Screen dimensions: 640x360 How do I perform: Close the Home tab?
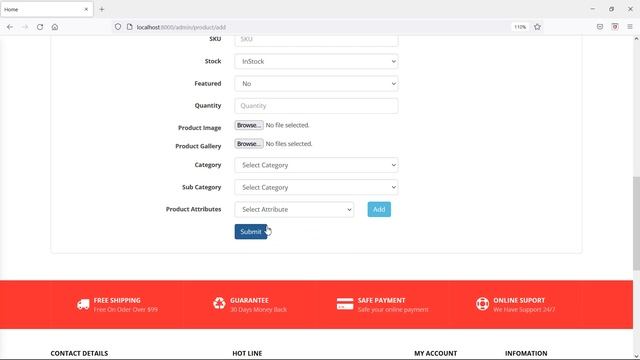click(x=86, y=9)
